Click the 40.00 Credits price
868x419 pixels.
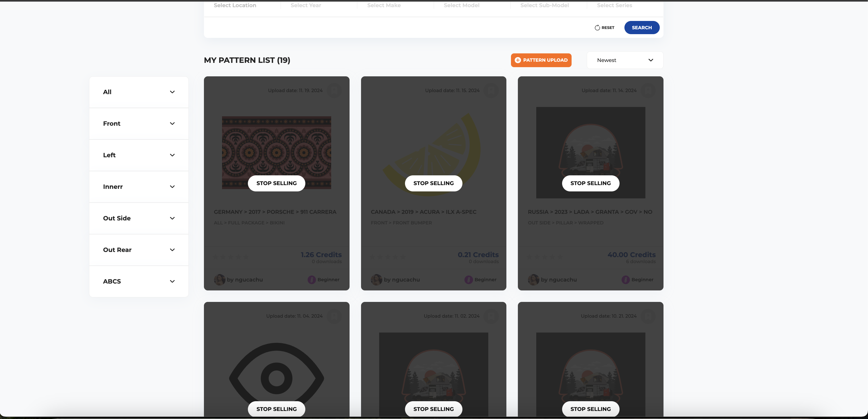[631, 255]
